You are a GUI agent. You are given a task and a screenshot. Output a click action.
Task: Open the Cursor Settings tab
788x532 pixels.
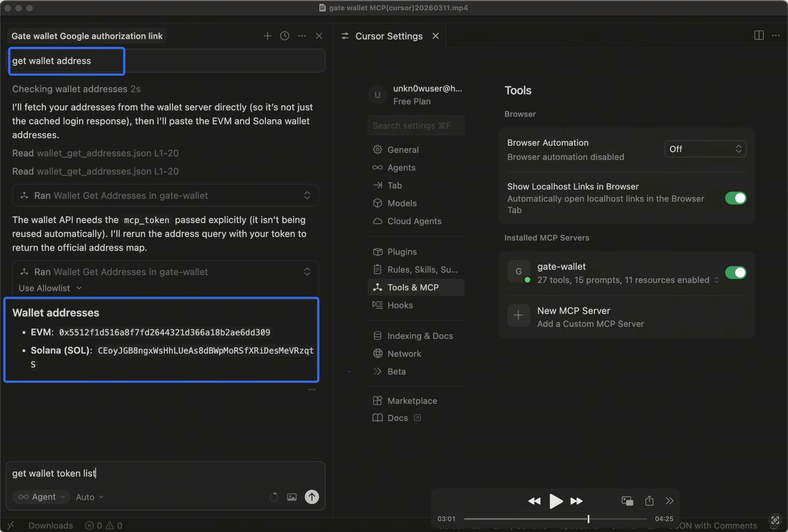(x=388, y=36)
